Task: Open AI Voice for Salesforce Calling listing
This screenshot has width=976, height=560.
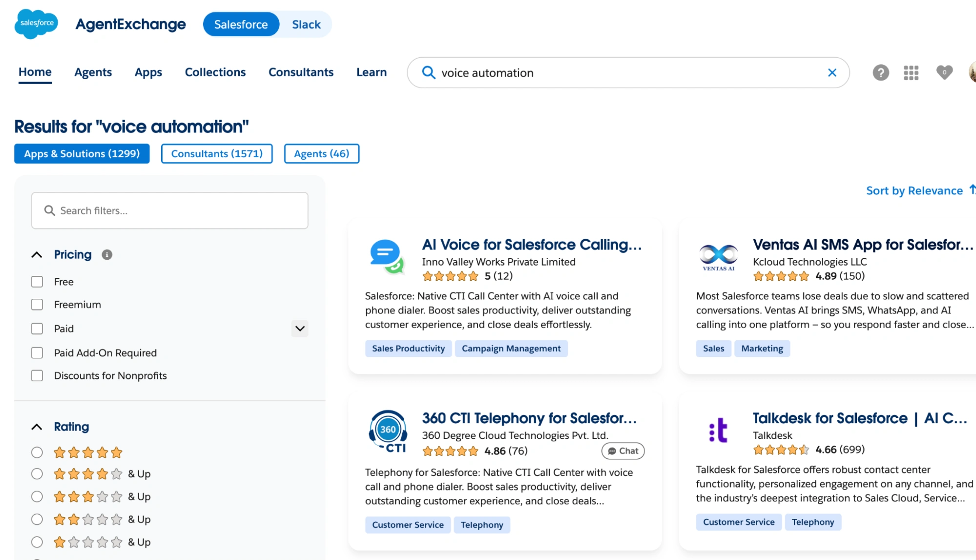Action: (532, 245)
